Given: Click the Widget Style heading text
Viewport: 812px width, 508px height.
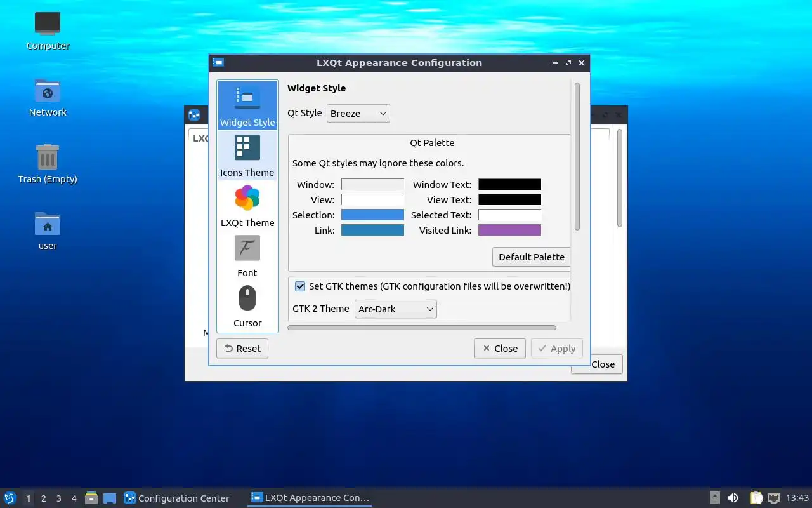Looking at the screenshot, I should coord(317,88).
